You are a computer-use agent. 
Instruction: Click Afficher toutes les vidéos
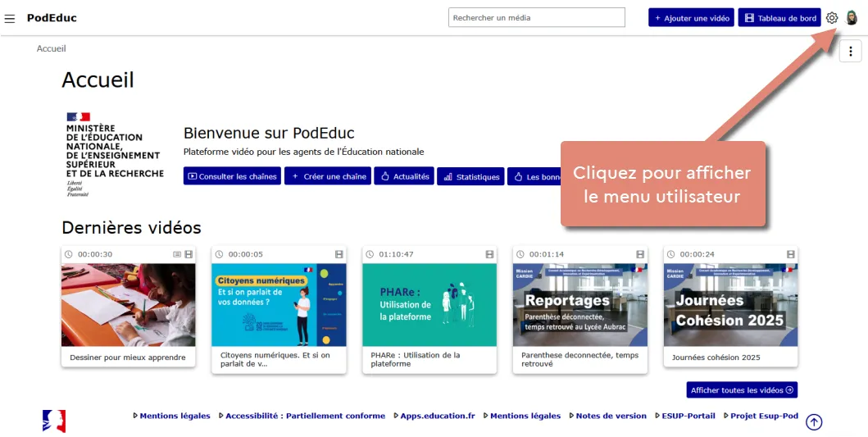(742, 390)
